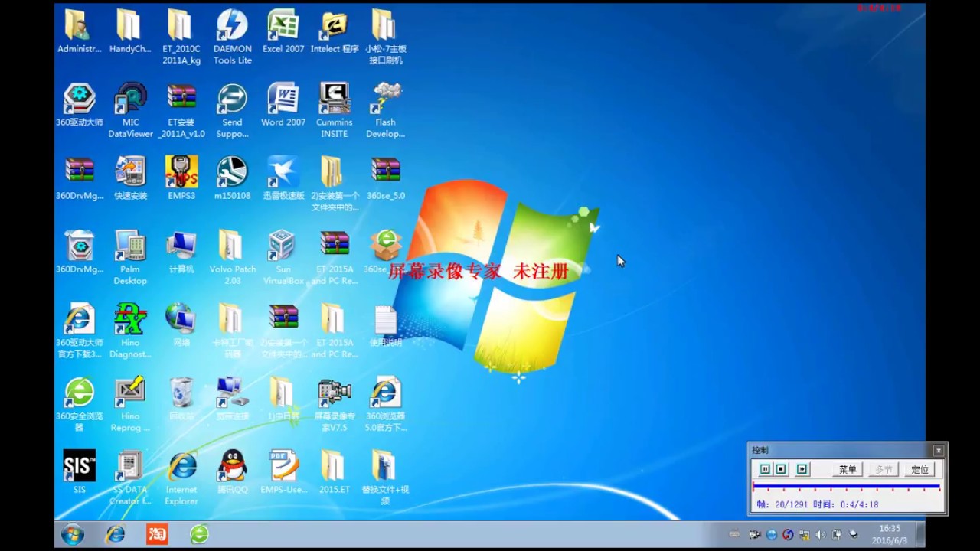This screenshot has height=551, width=980.
Task: Select the ET_2010C 2011A_kg folder
Action: pyautogui.click(x=181, y=37)
